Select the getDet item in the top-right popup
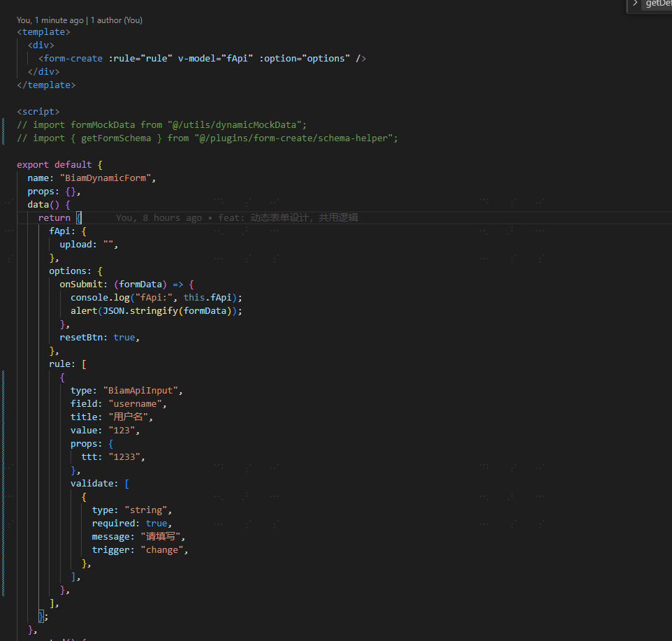The height and width of the screenshot is (641, 672). tap(657, 4)
